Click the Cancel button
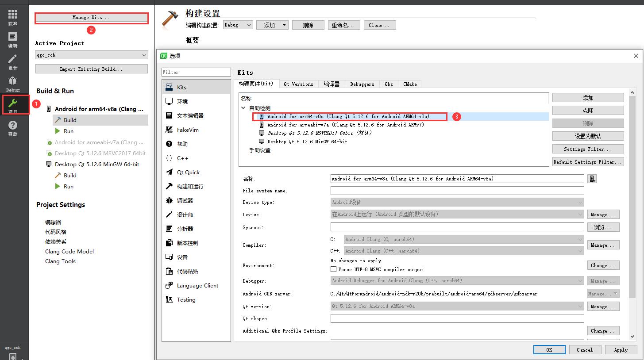The width and height of the screenshot is (644, 360). pos(585,349)
